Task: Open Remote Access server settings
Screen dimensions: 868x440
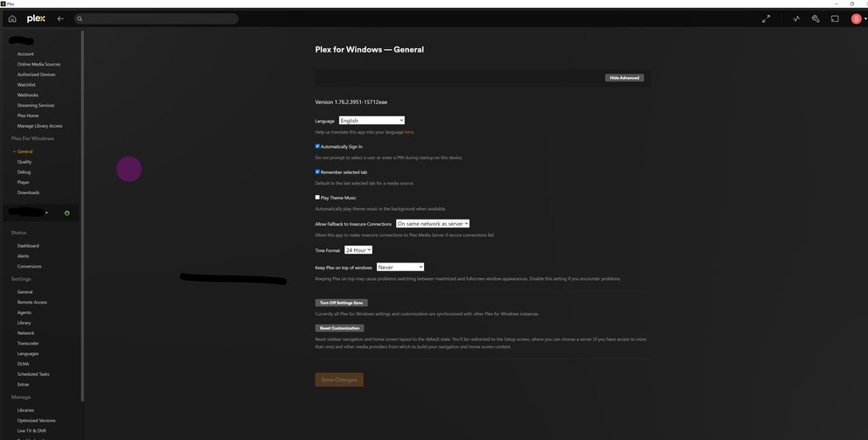Action: [32, 302]
